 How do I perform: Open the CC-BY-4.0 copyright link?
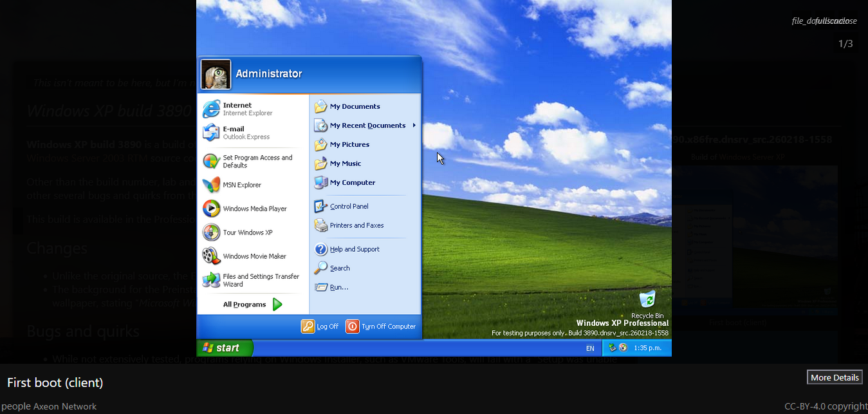(x=826, y=406)
